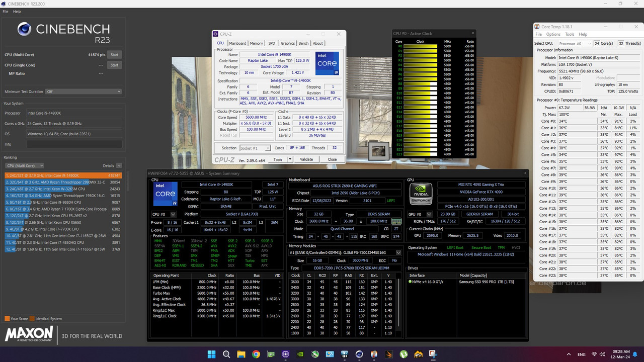This screenshot has height=362, width=644.
Task: Open the Tools dropdown arrow in CPU-Z
Action: coord(290,159)
